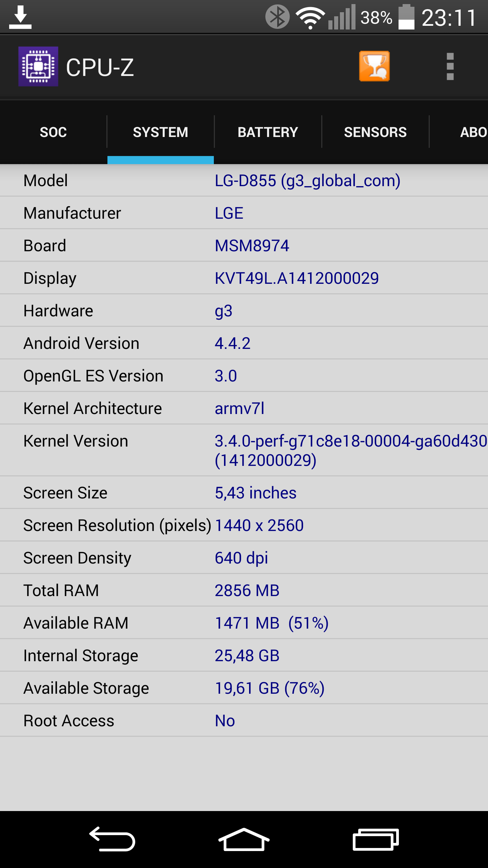Viewport: 488px width, 868px height.
Task: Tap the Manufacturer value LGE
Action: tap(229, 213)
